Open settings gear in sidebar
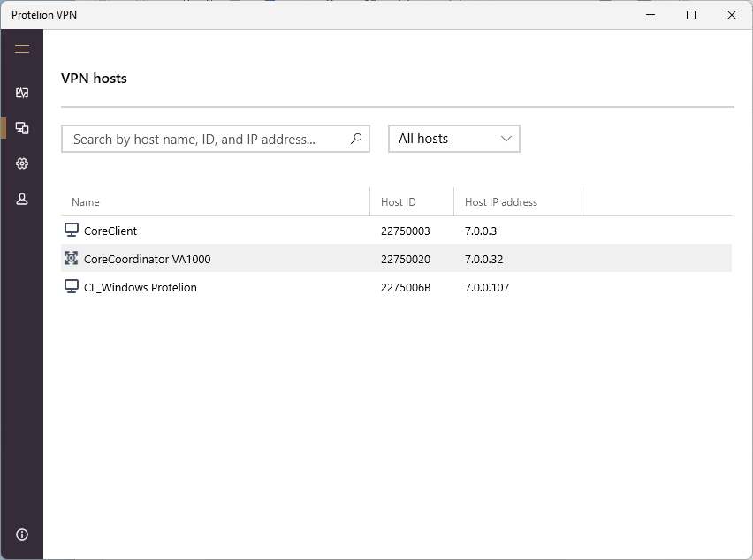Screen dimensions: 753x560 pos(22,163)
